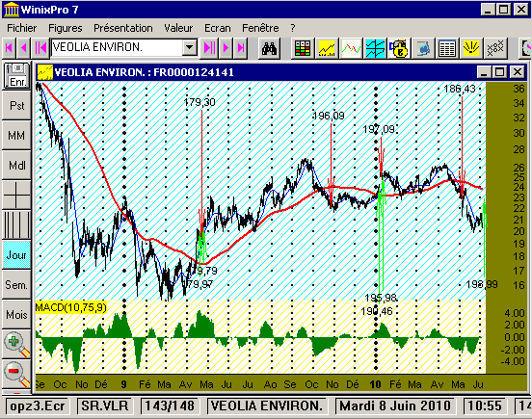
Task: Click the 196,09 price annotation
Action: [329, 116]
